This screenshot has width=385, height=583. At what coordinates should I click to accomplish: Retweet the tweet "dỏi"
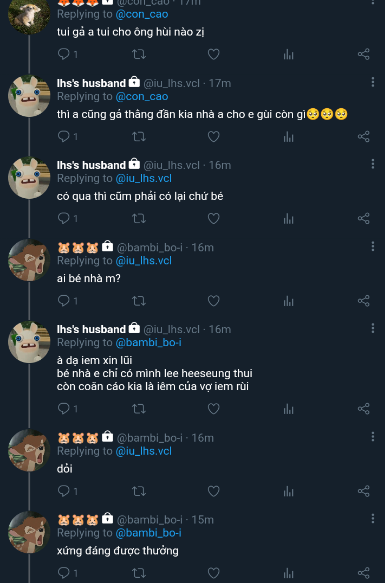pyautogui.click(x=139, y=491)
